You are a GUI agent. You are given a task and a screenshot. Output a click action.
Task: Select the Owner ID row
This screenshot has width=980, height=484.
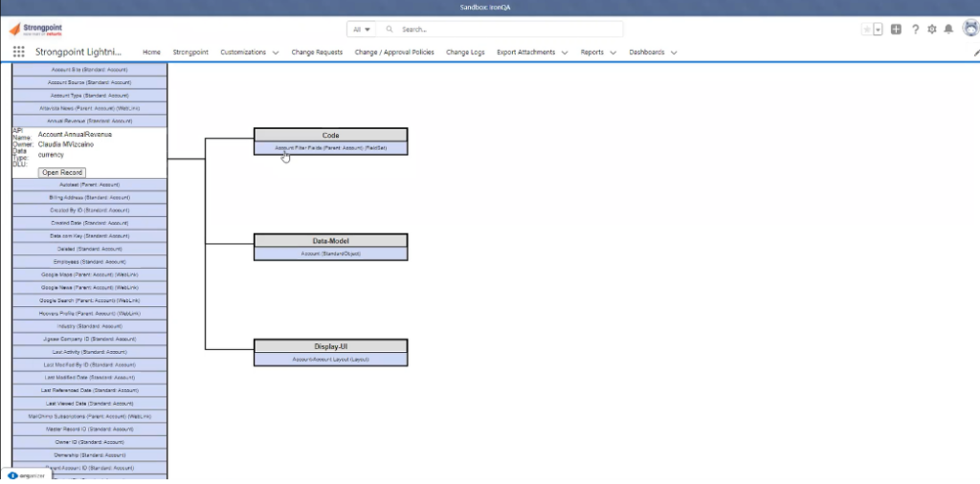pyautogui.click(x=89, y=442)
